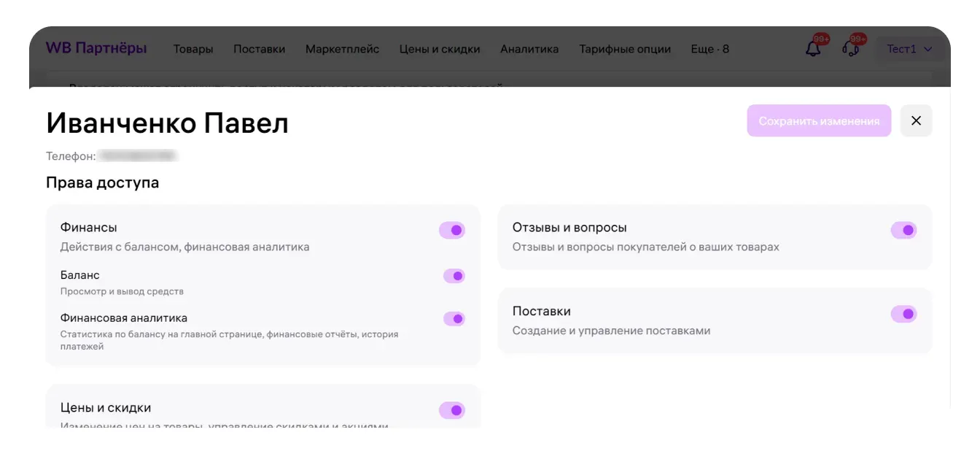The image size is (980, 454).
Task: Switch off Отзывы и вопросы access
Action: pyautogui.click(x=903, y=231)
